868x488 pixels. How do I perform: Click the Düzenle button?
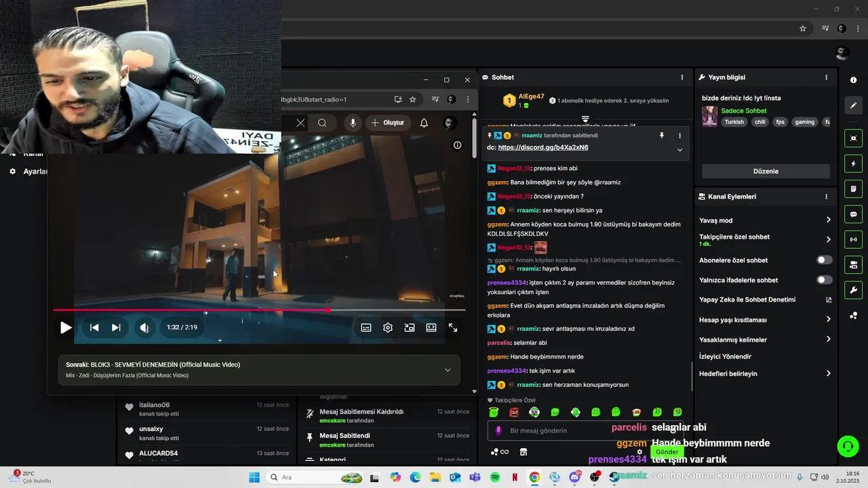tap(766, 171)
